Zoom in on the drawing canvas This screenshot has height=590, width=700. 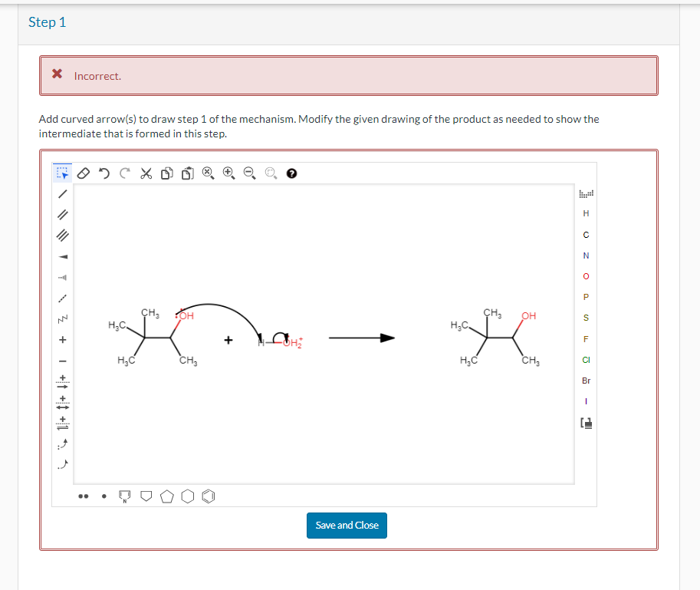[228, 173]
